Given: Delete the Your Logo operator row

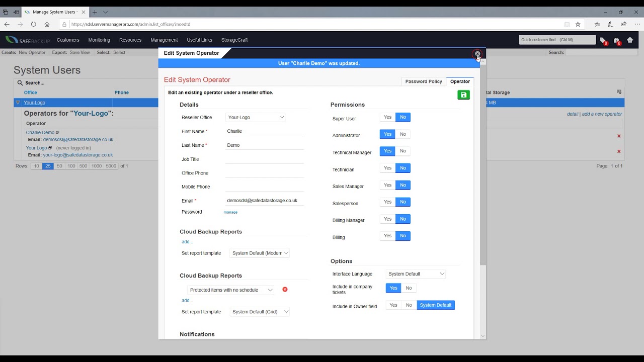Looking at the screenshot, I should [x=619, y=151].
